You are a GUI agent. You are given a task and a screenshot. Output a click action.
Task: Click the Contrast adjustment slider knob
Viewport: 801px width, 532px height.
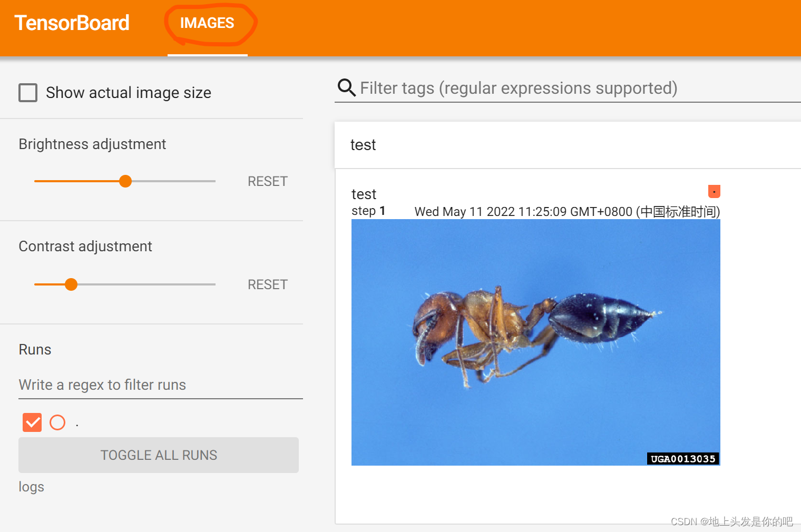[71, 284]
